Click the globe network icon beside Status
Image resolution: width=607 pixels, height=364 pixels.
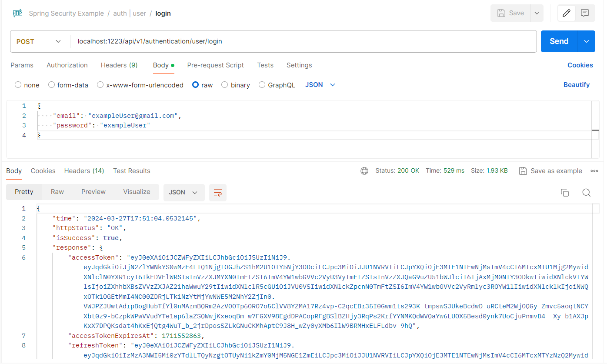coord(364,171)
